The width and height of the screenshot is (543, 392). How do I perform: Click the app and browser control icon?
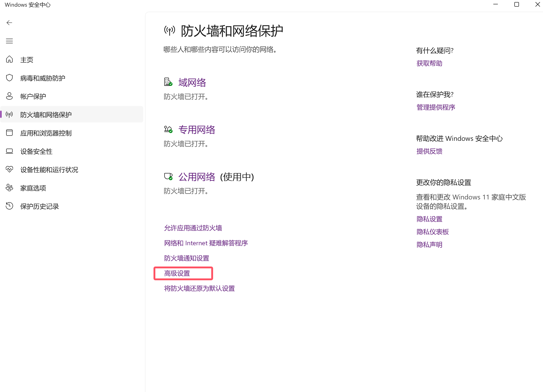[x=9, y=133]
